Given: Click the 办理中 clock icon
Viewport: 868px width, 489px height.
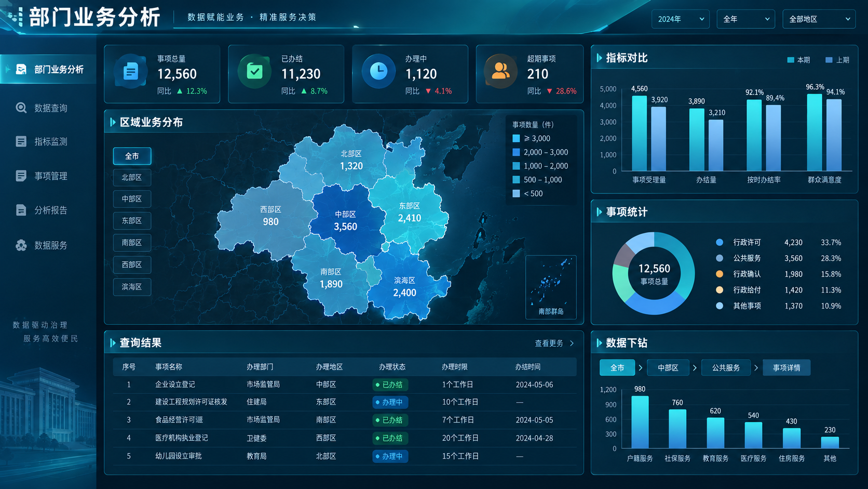Looking at the screenshot, I should point(378,71).
